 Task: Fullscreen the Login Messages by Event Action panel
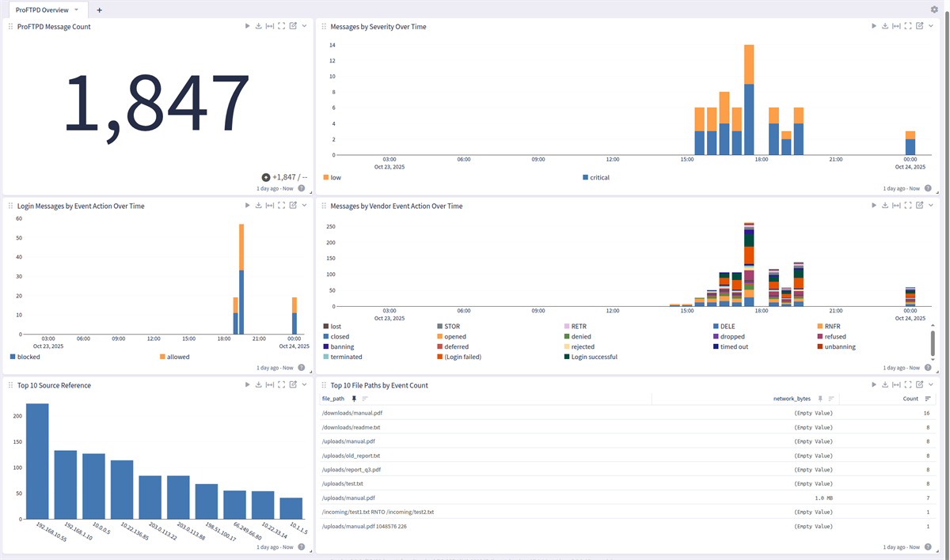click(281, 206)
